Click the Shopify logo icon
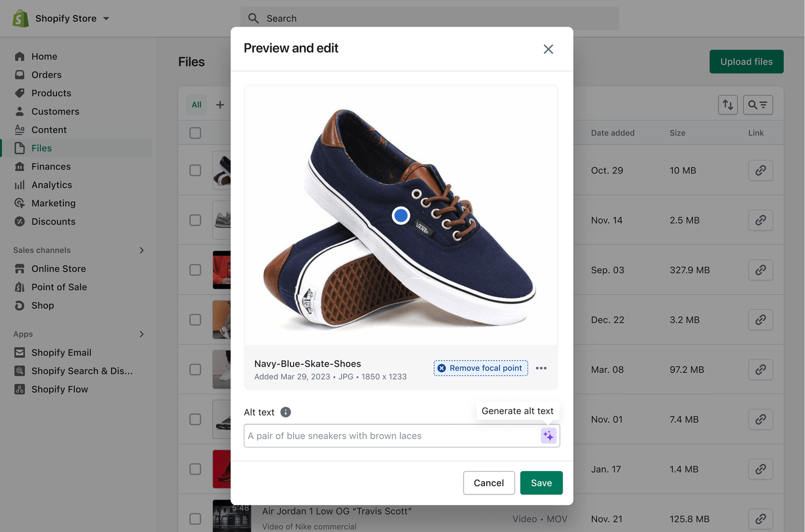Screen dimensions: 805x532 coord(21,18)
